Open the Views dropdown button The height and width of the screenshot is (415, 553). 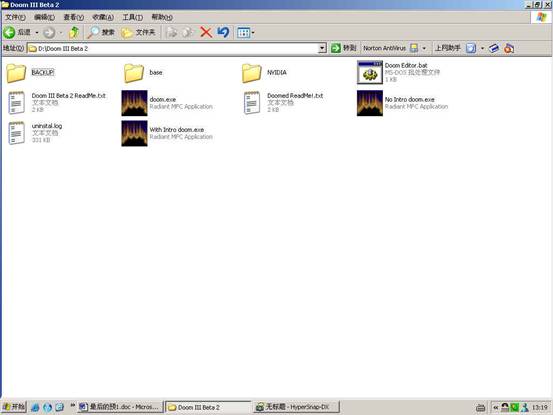point(246,33)
